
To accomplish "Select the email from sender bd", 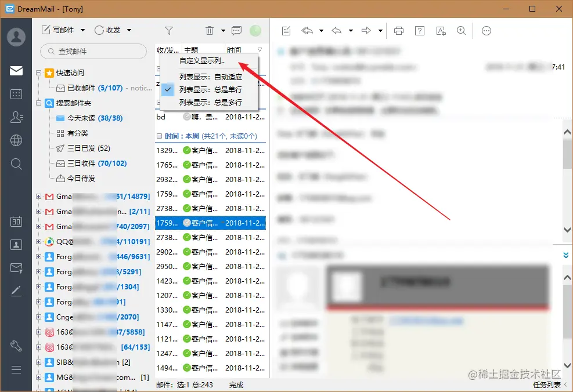I will coord(211,117).
